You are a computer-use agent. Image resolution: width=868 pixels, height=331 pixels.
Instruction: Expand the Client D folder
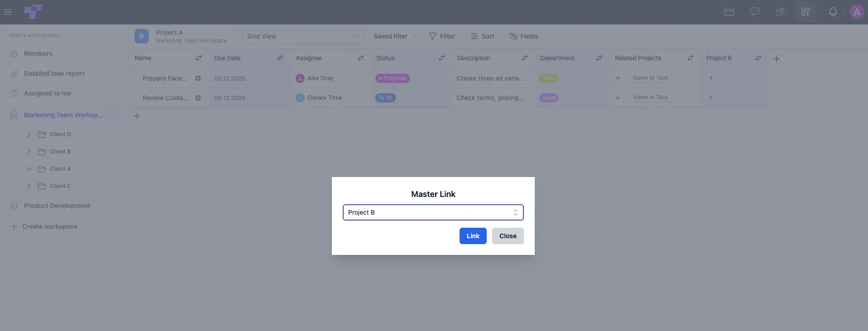tap(29, 134)
